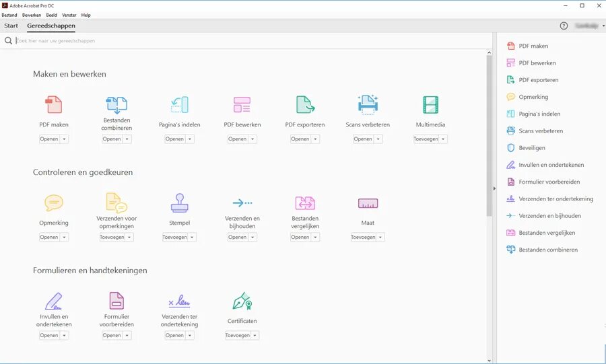Viewport: 606px width, 364px height.
Task: Select the Multimedia film strip icon
Action: coord(430,104)
